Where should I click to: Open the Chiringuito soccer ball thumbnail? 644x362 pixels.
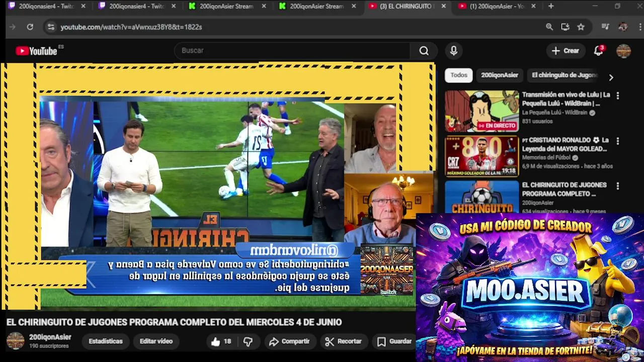[x=481, y=197]
